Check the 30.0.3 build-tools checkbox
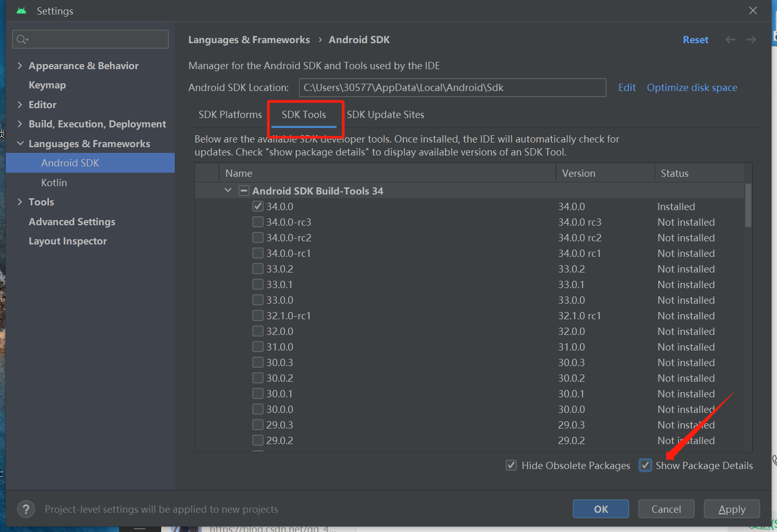Viewport: 777px width, 532px height. 258,362
